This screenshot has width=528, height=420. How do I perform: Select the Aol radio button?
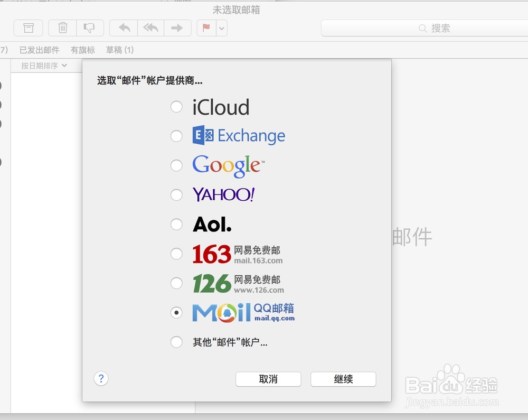[x=176, y=225]
